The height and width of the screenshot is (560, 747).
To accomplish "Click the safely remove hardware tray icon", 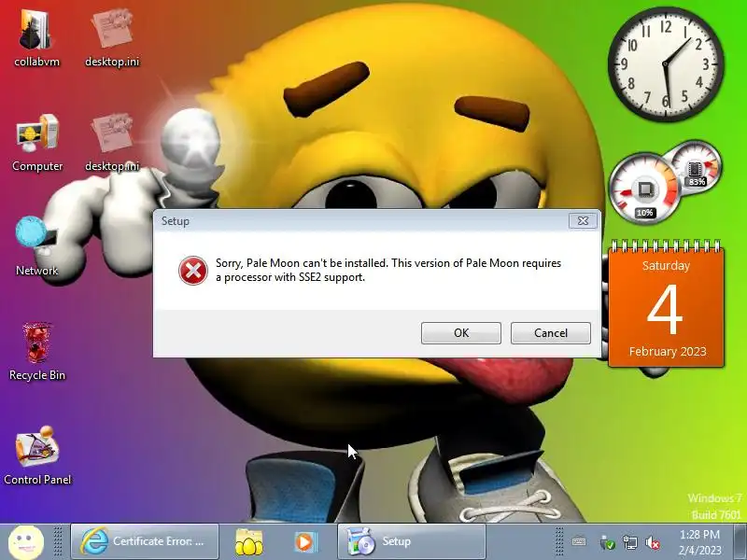I will 606,542.
